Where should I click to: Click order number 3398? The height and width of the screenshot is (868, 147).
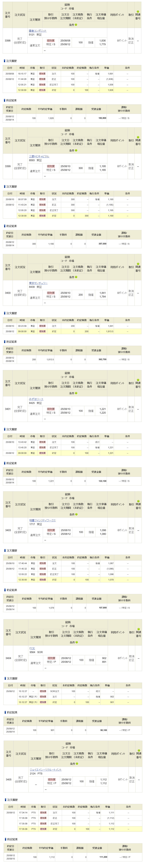(x=7, y=41)
